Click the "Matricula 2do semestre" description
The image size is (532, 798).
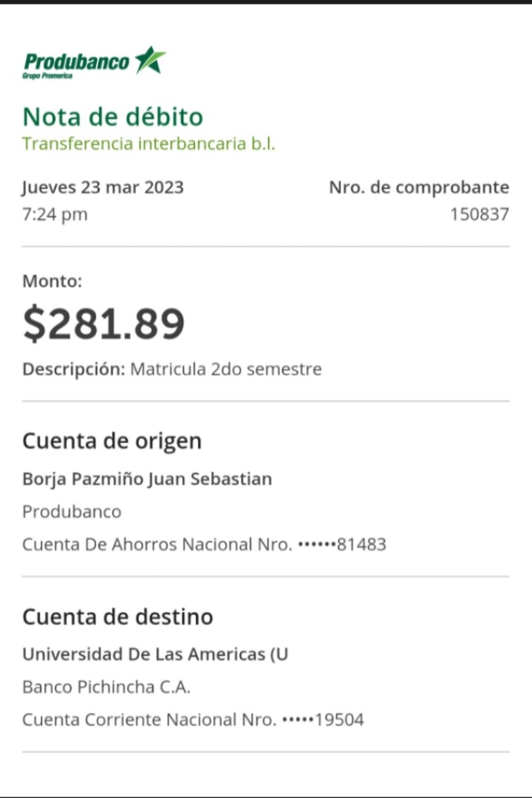[x=225, y=369]
